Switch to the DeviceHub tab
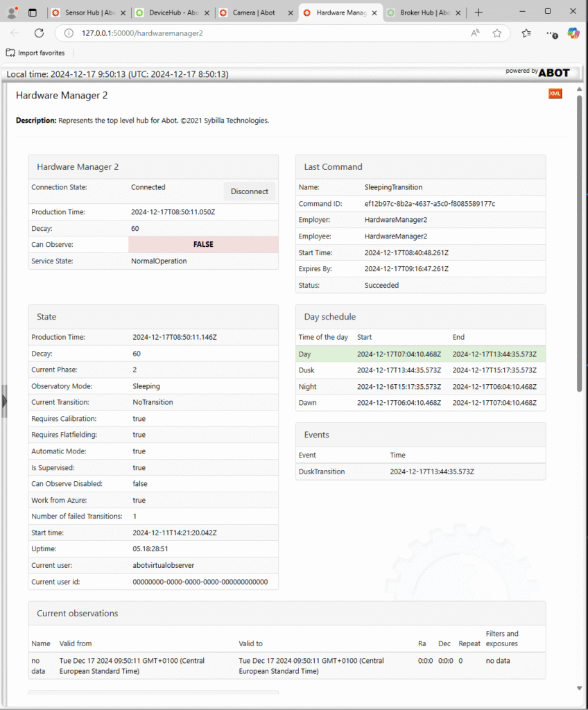 (x=172, y=12)
